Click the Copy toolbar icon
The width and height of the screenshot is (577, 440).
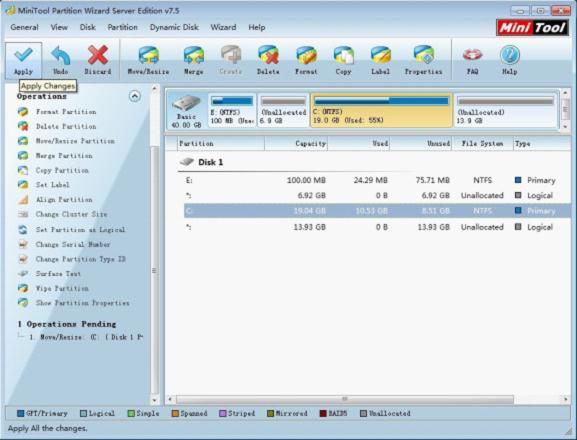click(x=343, y=61)
